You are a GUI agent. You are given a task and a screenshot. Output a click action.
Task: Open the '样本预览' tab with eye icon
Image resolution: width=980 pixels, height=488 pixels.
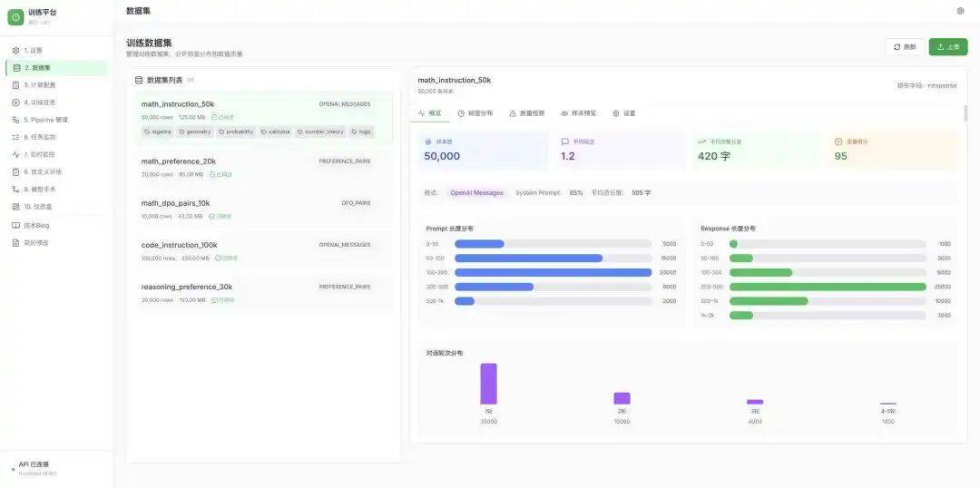[579, 113]
